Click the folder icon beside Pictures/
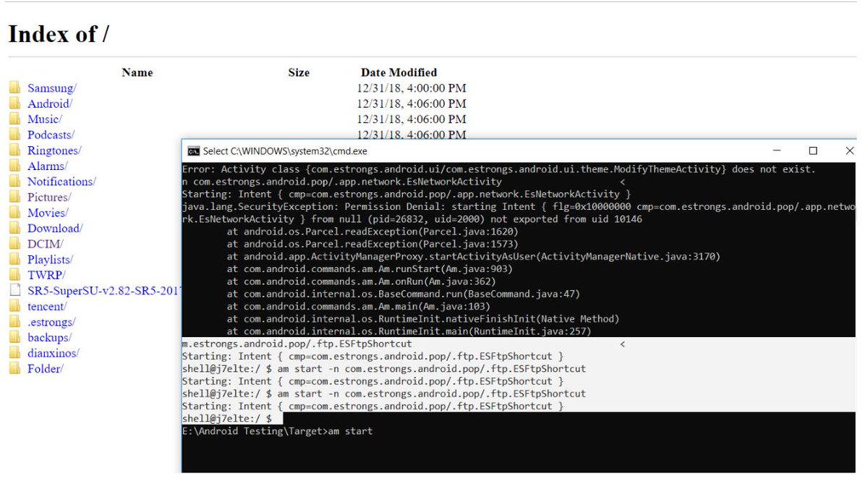 14,197
